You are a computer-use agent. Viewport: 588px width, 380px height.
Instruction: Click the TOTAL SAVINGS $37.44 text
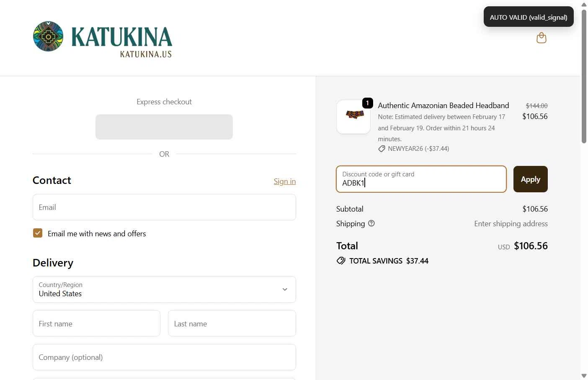(389, 261)
